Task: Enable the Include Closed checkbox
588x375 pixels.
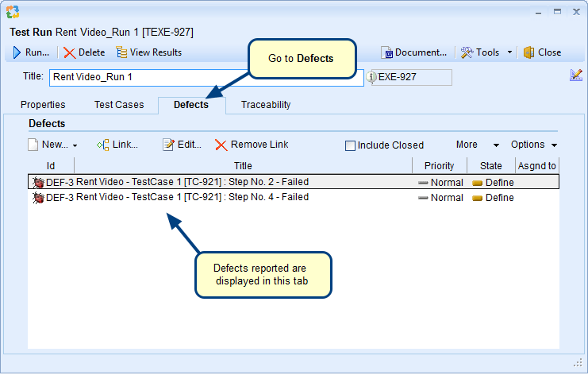Action: coord(350,145)
